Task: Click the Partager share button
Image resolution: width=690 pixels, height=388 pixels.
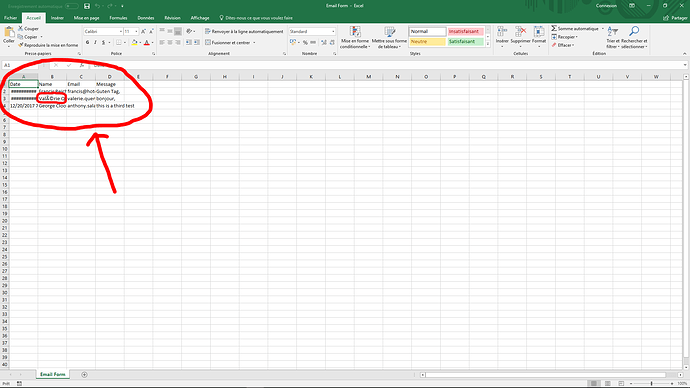Action: tap(675, 18)
